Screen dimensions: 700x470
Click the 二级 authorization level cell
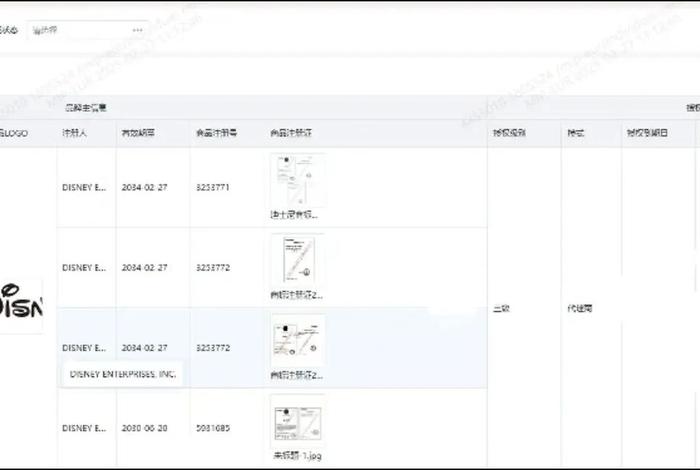[x=502, y=308]
